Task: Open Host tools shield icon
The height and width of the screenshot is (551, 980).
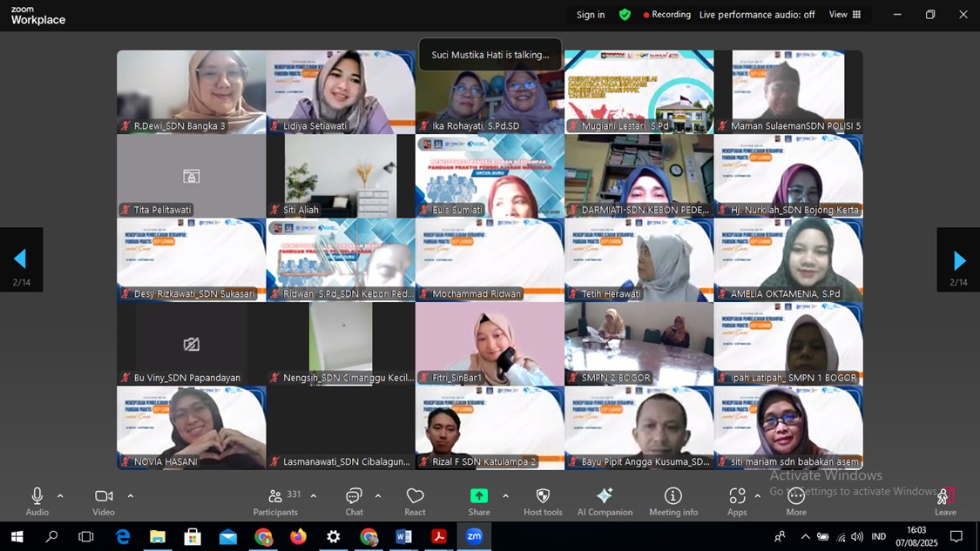Action: (543, 501)
